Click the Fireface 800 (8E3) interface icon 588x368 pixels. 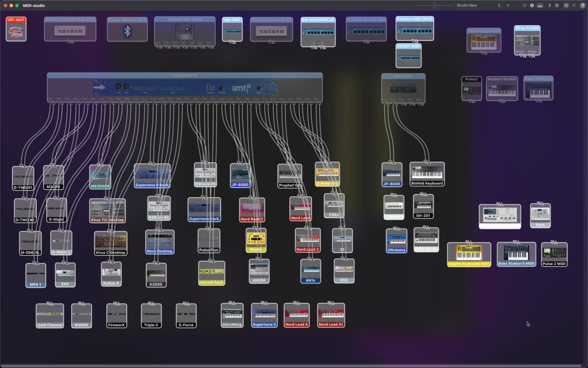[x=415, y=28]
